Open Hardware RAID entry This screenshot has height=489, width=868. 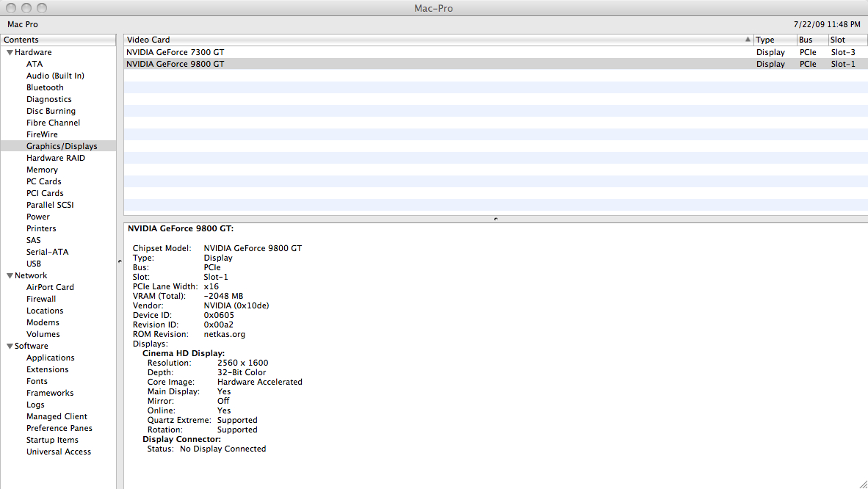[56, 158]
